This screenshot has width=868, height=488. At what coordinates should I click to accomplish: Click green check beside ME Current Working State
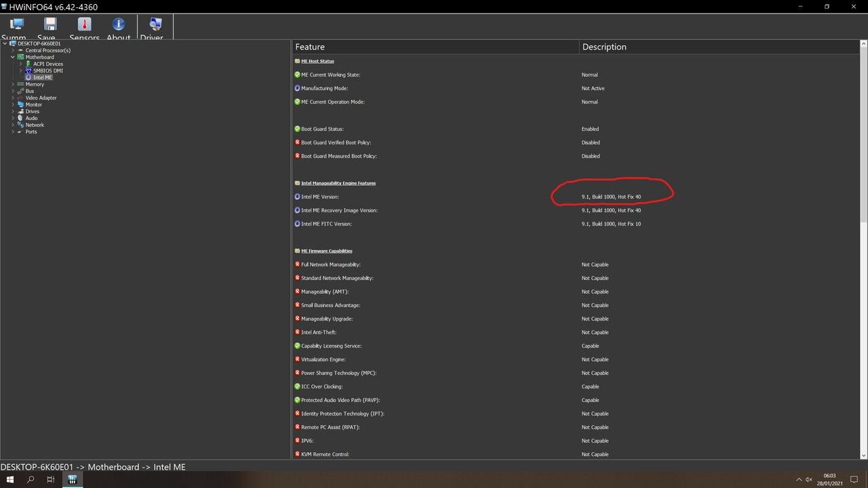pos(297,75)
